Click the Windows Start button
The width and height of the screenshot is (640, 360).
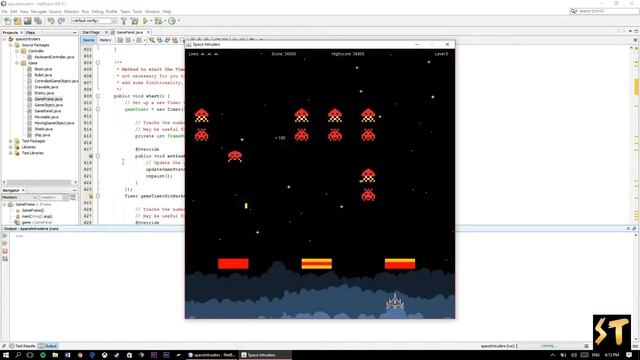coord(6,355)
